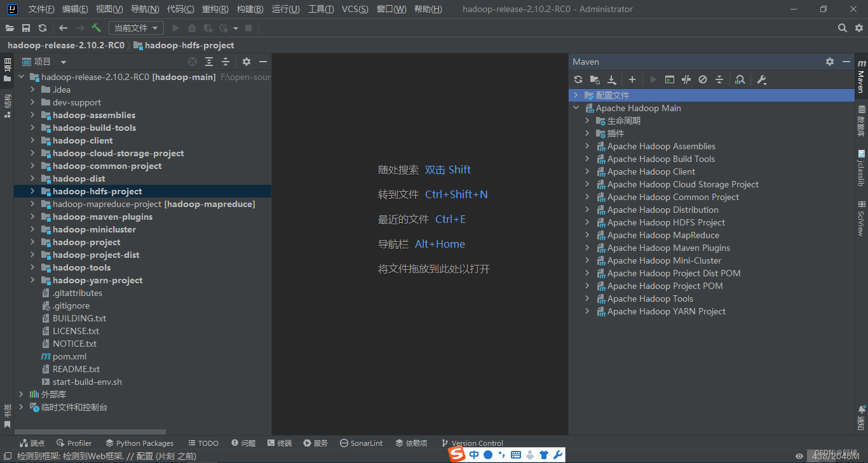
Task: Open the SonarLint tool window
Action: [362, 443]
